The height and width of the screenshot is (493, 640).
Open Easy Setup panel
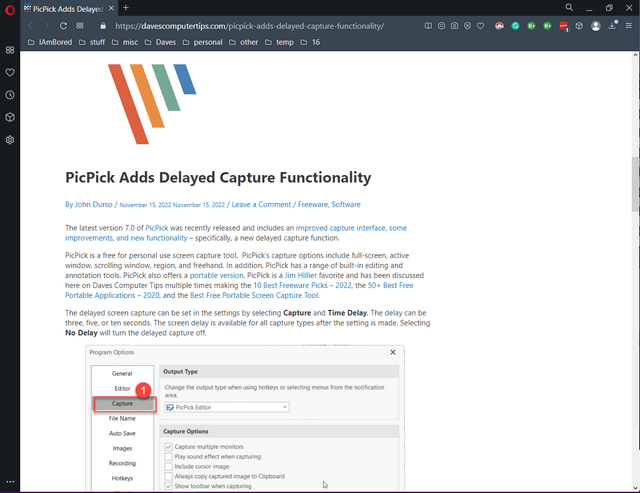tap(629, 26)
